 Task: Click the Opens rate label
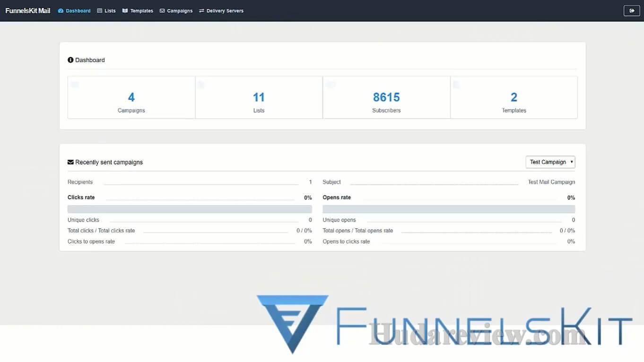tap(337, 198)
